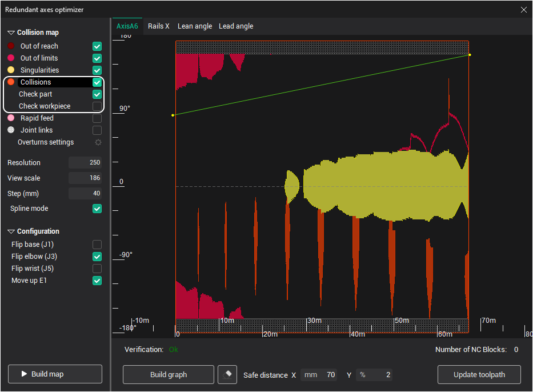Close the Redundant axes optimizer window
Image resolution: width=533 pixels, height=392 pixels.
coord(524,9)
